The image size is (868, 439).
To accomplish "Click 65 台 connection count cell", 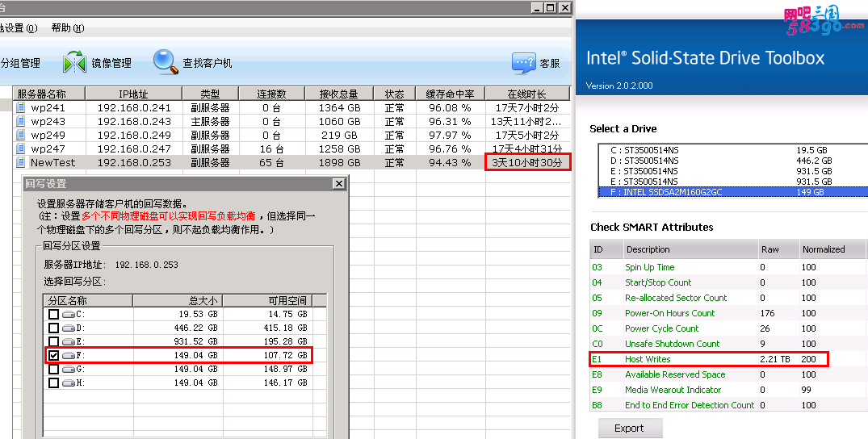I will [271, 162].
